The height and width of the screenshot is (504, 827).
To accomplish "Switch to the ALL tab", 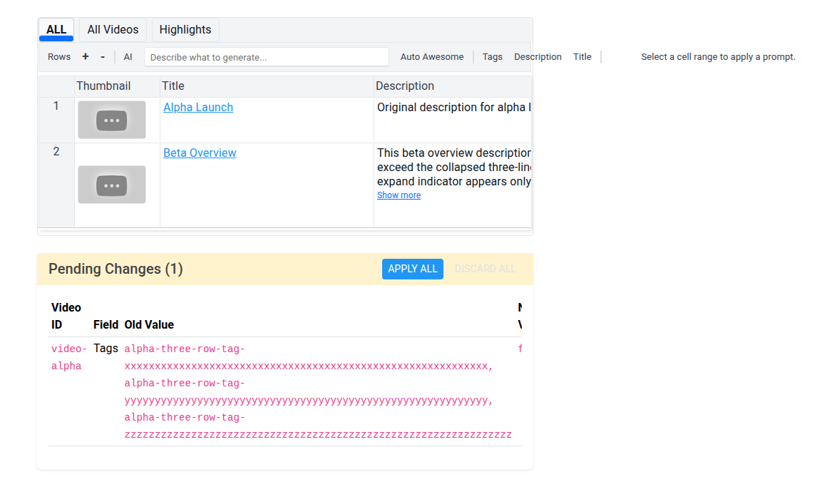I will (x=56, y=29).
